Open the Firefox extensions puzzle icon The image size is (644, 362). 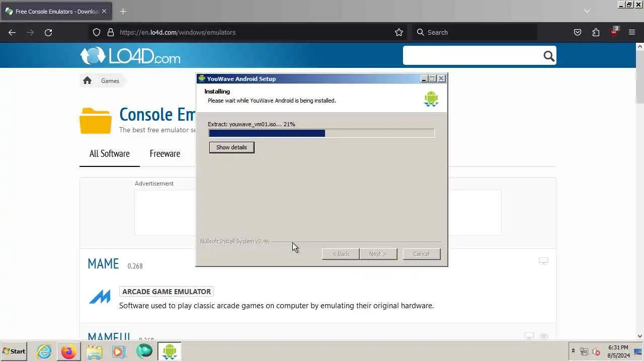coord(596,32)
